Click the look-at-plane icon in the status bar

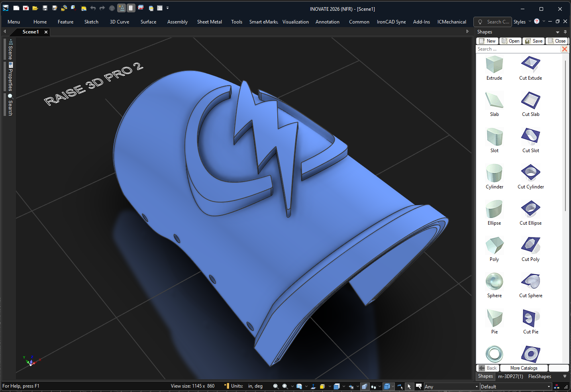(x=313, y=386)
